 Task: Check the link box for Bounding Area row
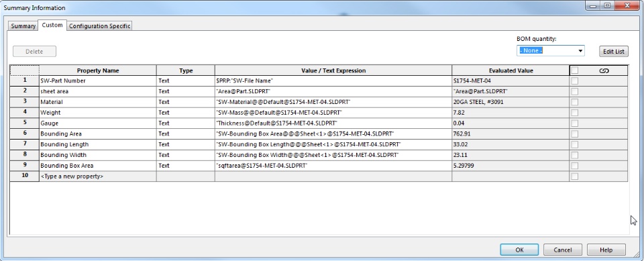(x=575, y=134)
